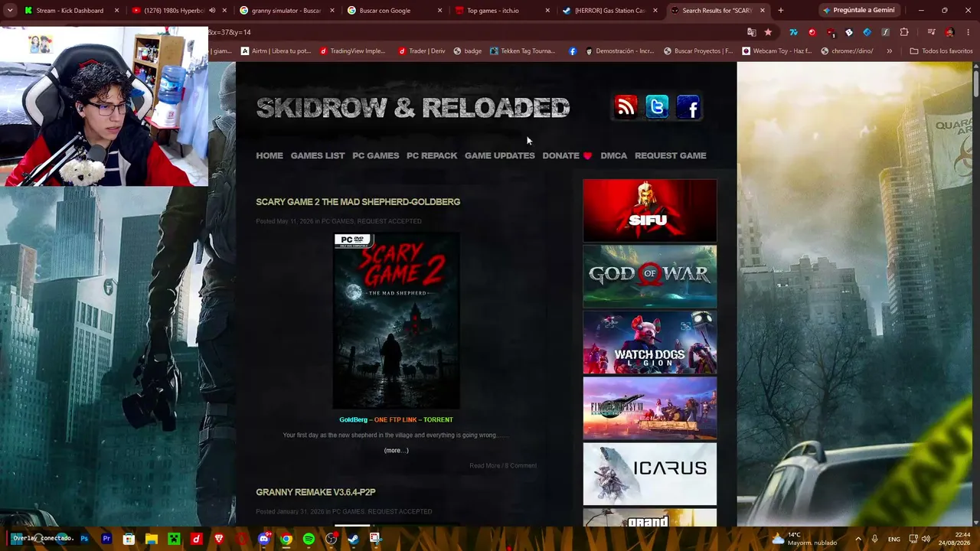Open the DONATE menu item
Image resolution: width=980 pixels, height=551 pixels.
567,155
